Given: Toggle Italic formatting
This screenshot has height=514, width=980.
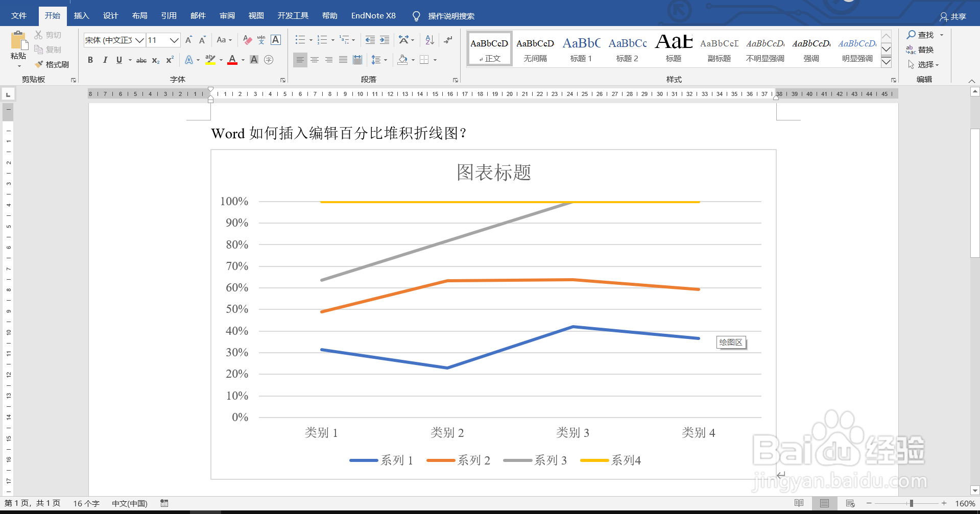Looking at the screenshot, I should 105,60.
